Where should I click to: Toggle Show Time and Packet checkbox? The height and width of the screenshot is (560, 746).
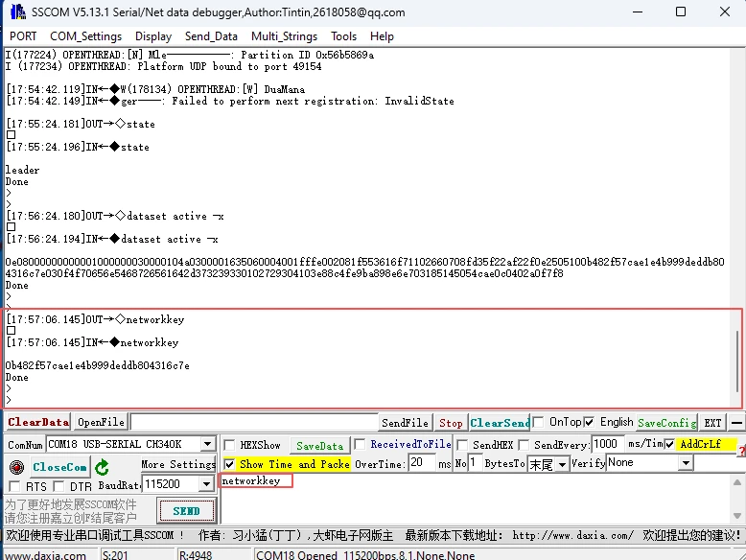pyautogui.click(x=229, y=464)
